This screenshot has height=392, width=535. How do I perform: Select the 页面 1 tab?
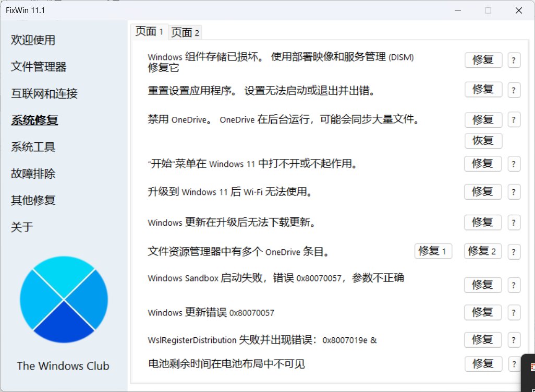[x=150, y=31]
